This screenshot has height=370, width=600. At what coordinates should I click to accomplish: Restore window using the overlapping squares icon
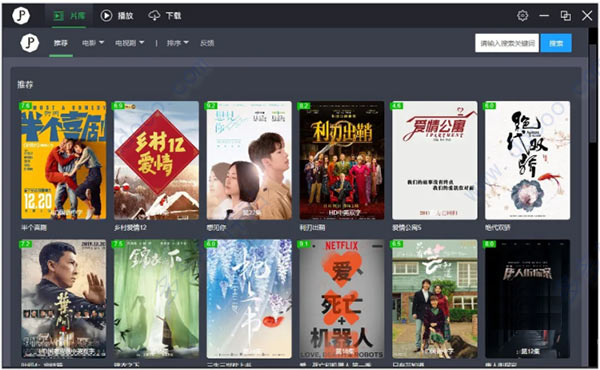(x=566, y=16)
